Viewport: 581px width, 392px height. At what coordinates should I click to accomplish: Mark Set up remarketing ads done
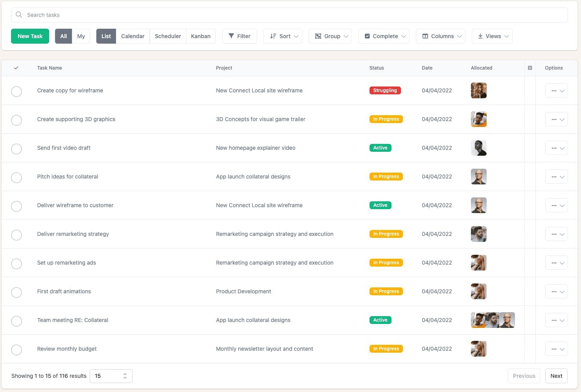click(x=17, y=264)
